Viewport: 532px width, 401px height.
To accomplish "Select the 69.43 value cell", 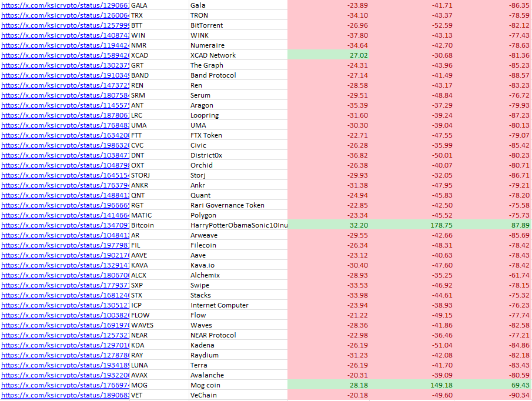I will click(493, 385).
